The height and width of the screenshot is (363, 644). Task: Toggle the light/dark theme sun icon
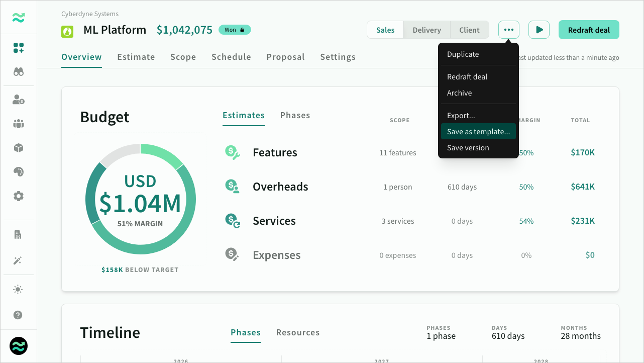19,290
